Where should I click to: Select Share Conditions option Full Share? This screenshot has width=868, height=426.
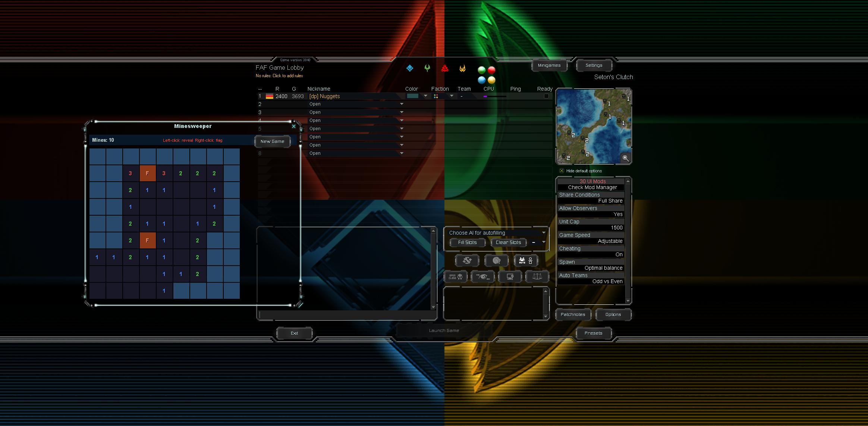tap(591, 201)
